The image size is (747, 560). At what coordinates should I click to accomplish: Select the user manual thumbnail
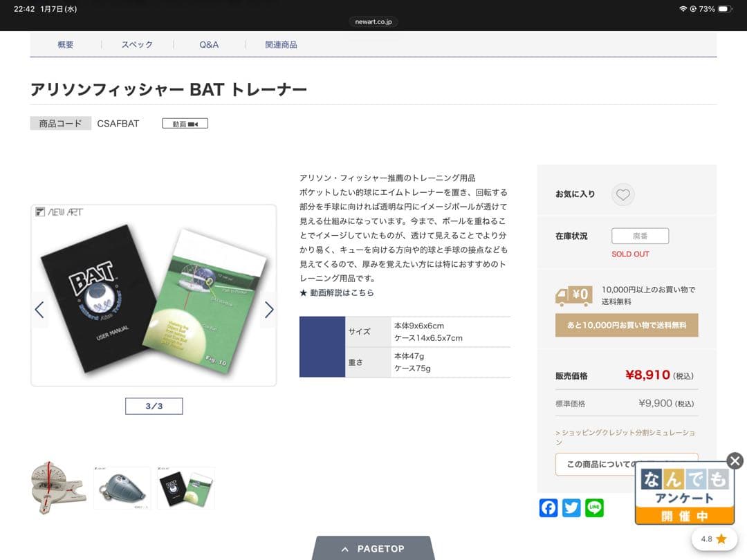click(186, 488)
